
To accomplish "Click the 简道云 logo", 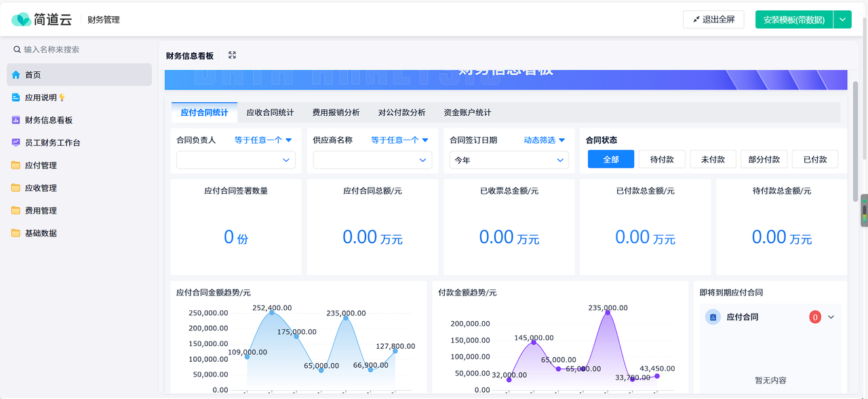I will [41, 20].
